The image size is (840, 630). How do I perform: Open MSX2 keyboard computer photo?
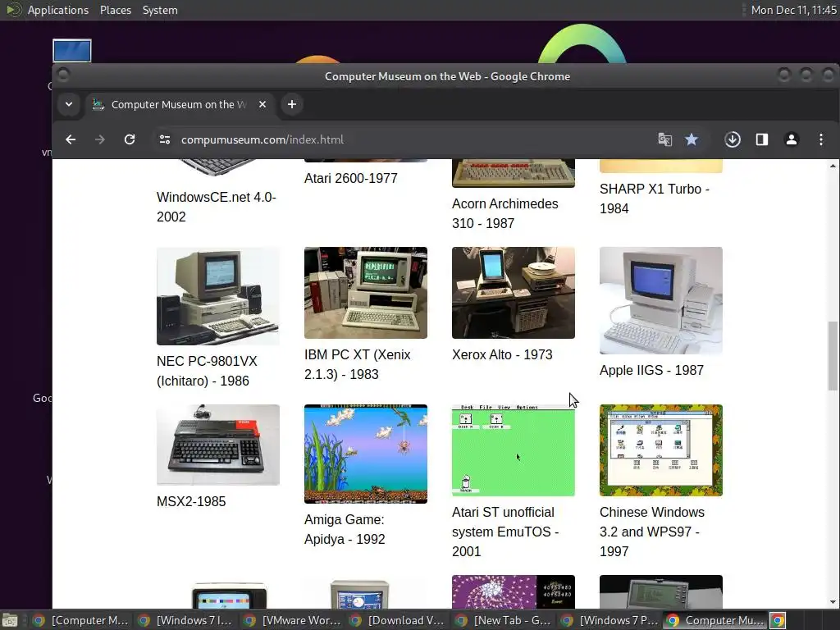(x=218, y=445)
